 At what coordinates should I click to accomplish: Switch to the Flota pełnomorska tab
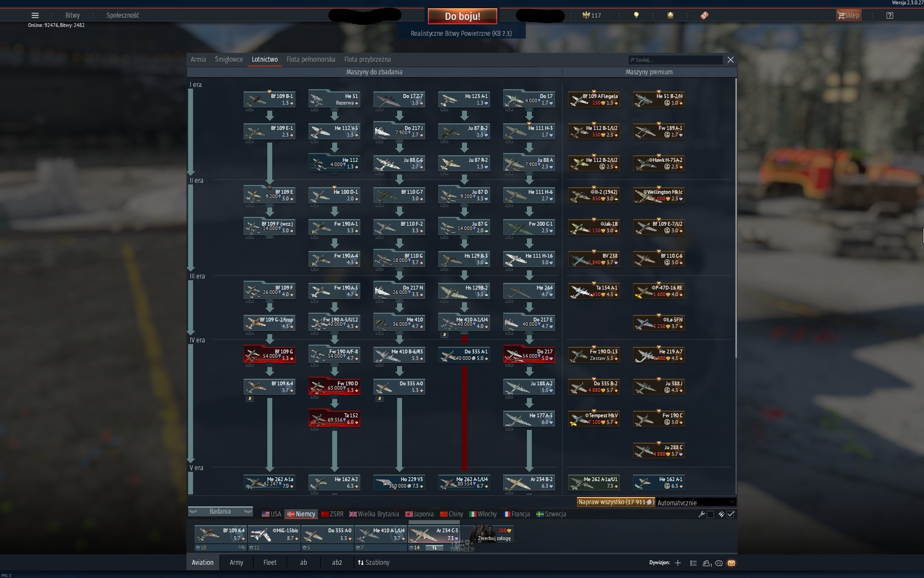pos(311,59)
